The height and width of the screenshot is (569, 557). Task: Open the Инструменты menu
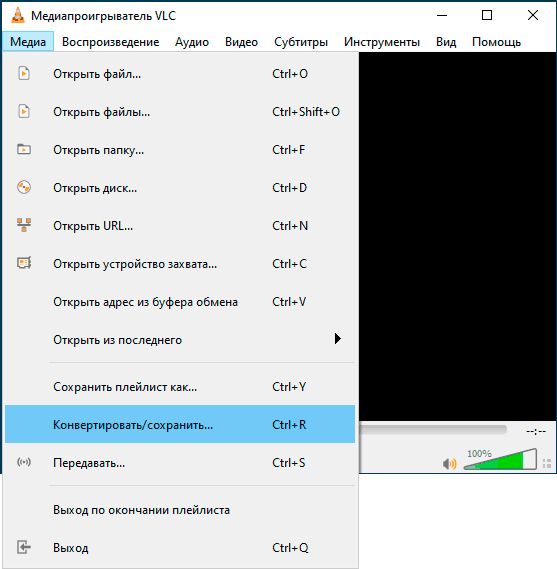click(x=382, y=41)
